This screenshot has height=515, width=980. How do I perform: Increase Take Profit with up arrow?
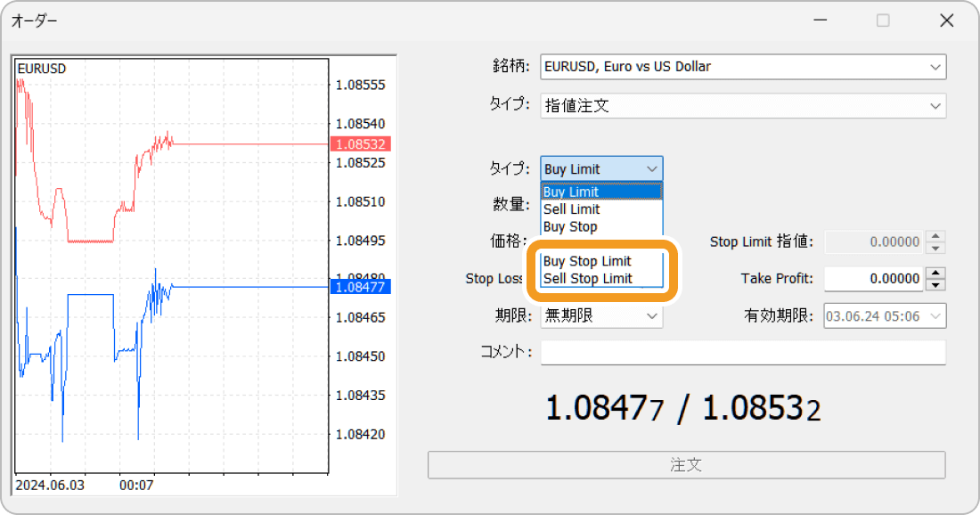(x=935, y=274)
